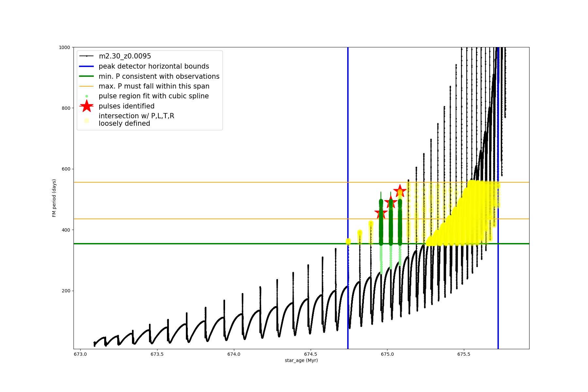Screen dimensions: 588x392
Task: Click the 1000 tick label on y-axis
Action: coord(64,47)
